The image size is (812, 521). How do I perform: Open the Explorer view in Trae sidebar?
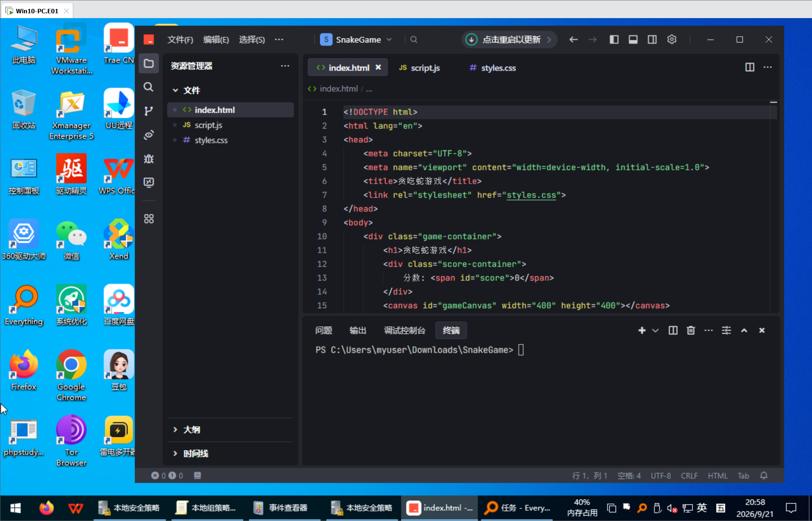pyautogui.click(x=149, y=64)
